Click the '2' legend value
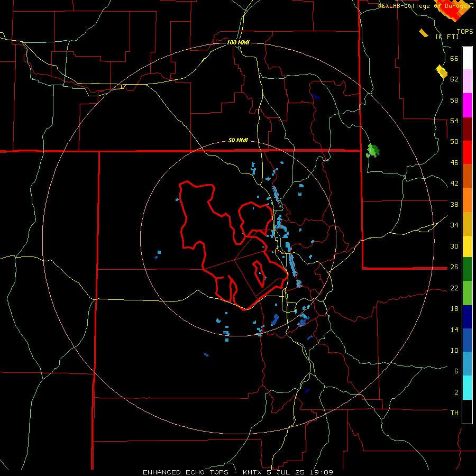 point(456,392)
